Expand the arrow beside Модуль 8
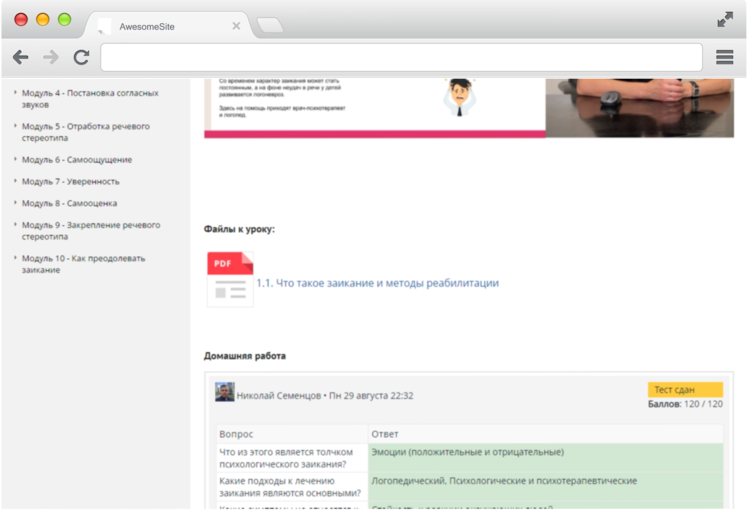This screenshot has width=749, height=510. [x=15, y=202]
